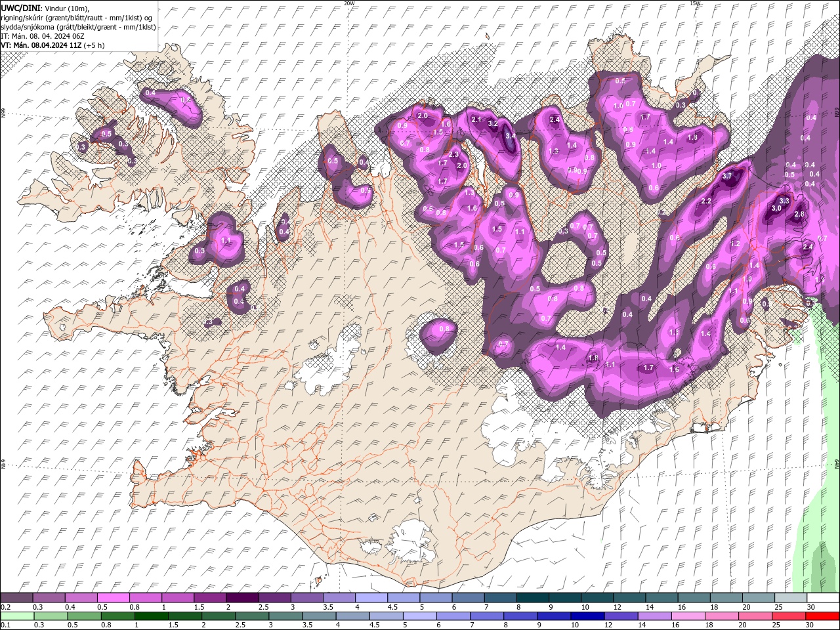Click the light lavender 4 swatch in the upper legend row
840x630 pixels.
[x=371, y=598]
